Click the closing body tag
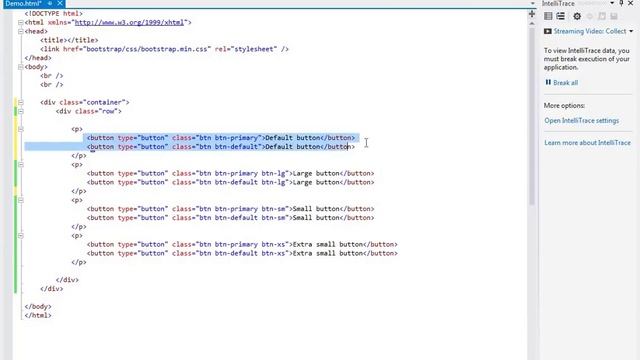This screenshot has height=360, width=640. tap(38, 307)
